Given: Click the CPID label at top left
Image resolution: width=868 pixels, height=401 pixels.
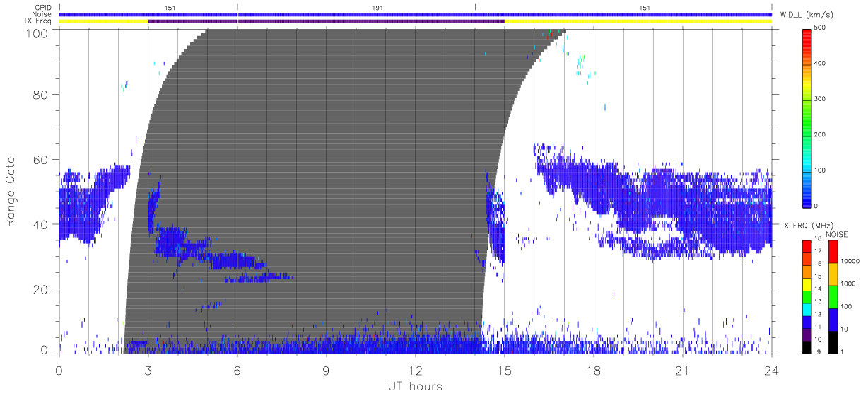Looking at the screenshot, I should click(x=44, y=7).
